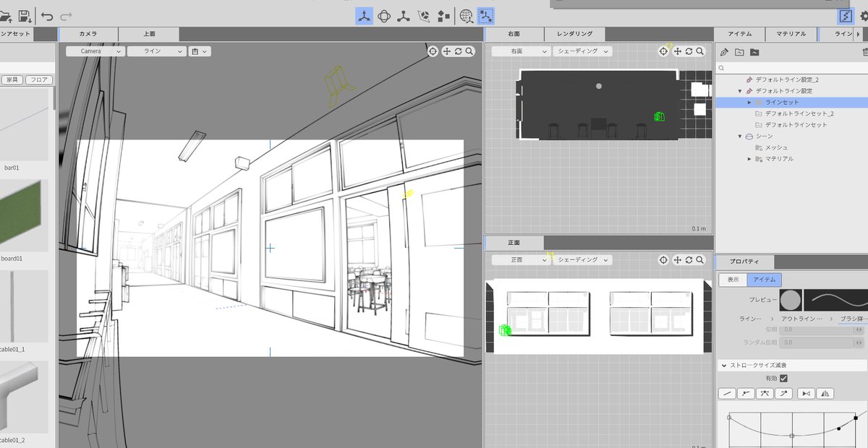Redo the last action

[66, 16]
